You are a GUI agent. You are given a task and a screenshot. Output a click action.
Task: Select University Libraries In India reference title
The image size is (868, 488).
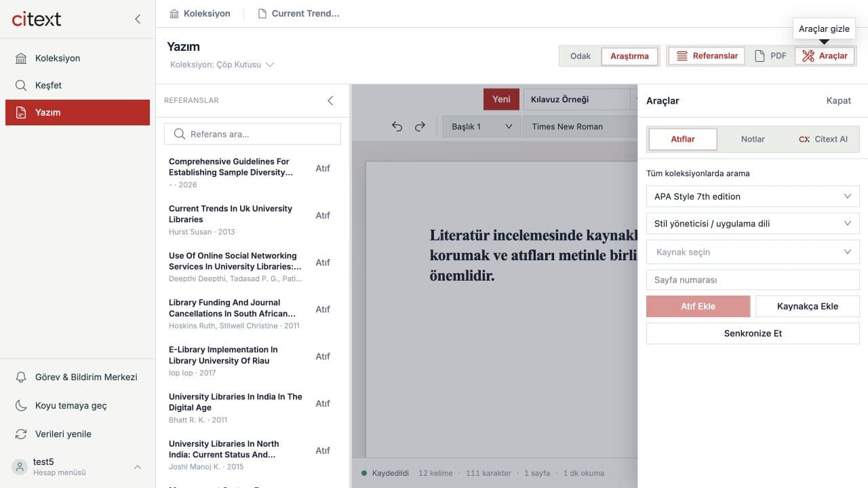[x=235, y=402]
